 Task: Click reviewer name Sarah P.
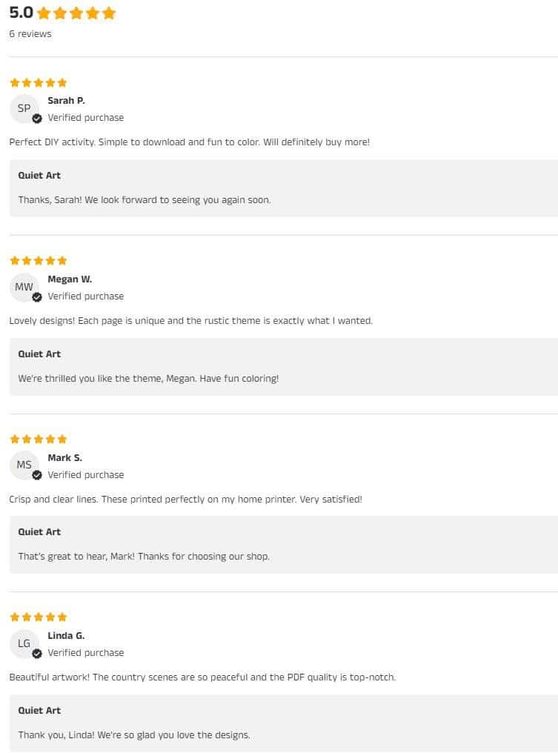(x=66, y=100)
